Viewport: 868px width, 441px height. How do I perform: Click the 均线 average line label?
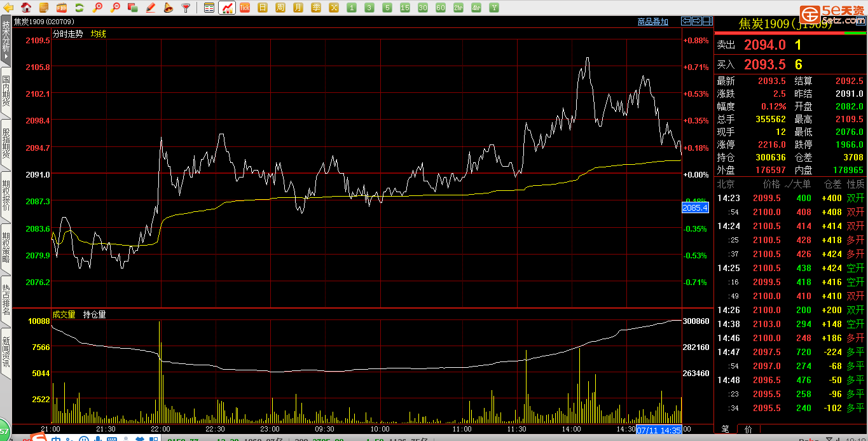(99, 34)
